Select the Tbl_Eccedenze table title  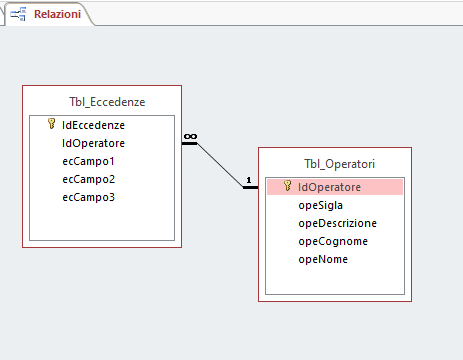pos(107,102)
